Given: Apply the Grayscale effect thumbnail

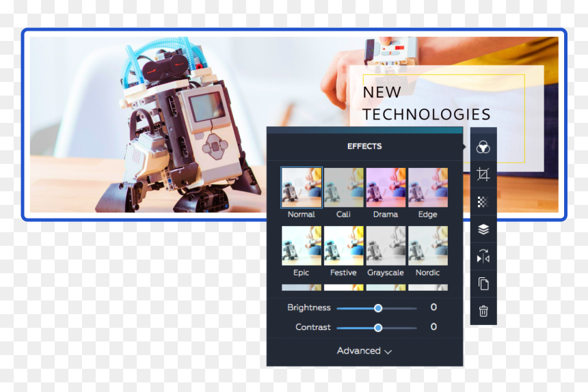Looking at the screenshot, I should [x=386, y=246].
